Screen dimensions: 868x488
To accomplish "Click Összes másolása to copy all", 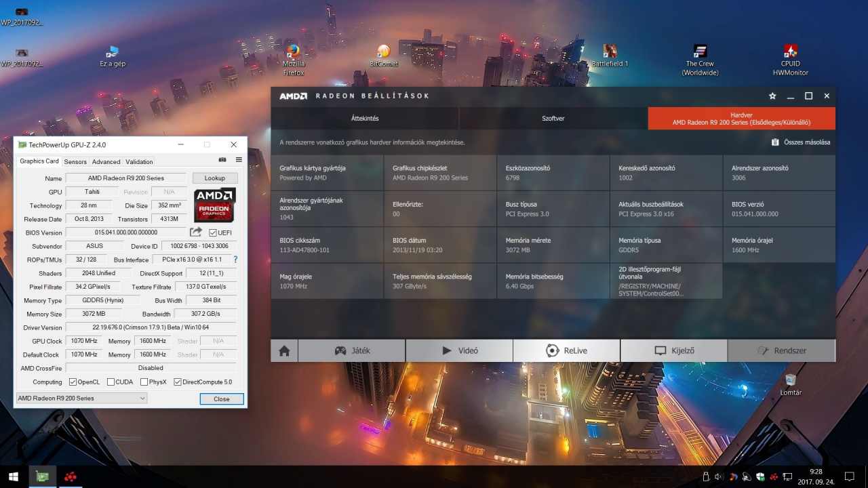I will tap(801, 142).
